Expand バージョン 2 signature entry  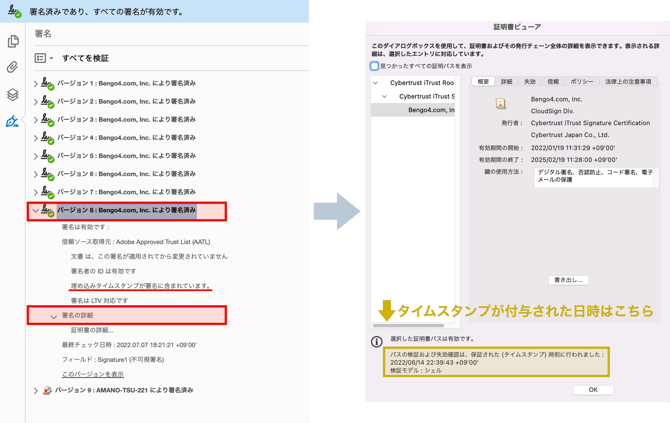click(36, 102)
